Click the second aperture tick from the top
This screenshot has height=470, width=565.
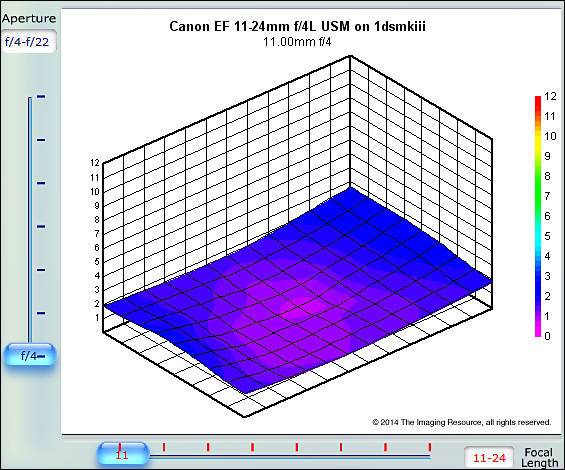tap(41, 140)
